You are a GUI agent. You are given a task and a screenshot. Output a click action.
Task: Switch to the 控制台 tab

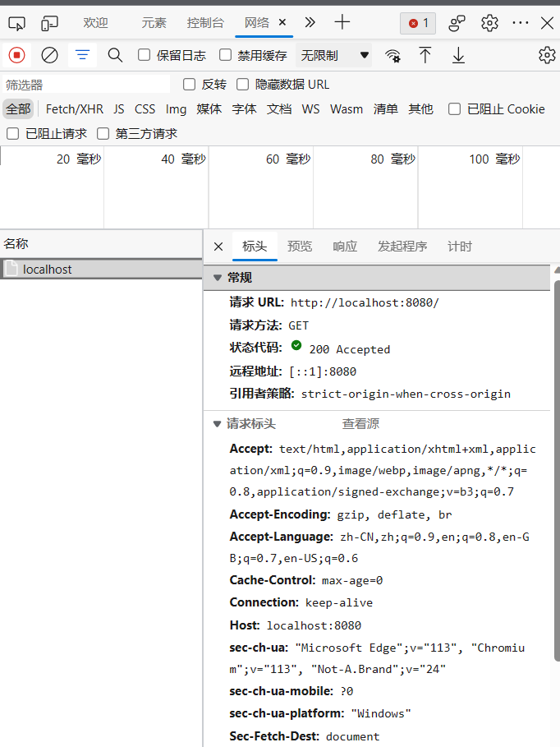[205, 22]
